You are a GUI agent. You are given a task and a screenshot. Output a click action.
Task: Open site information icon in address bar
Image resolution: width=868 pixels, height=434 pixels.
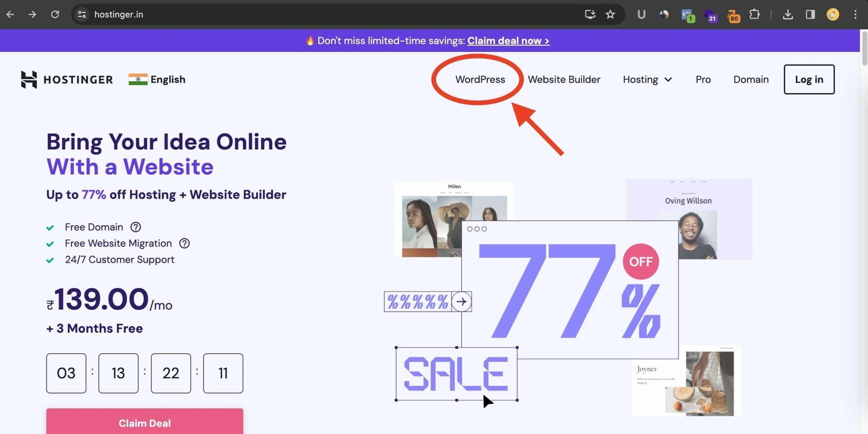82,15
